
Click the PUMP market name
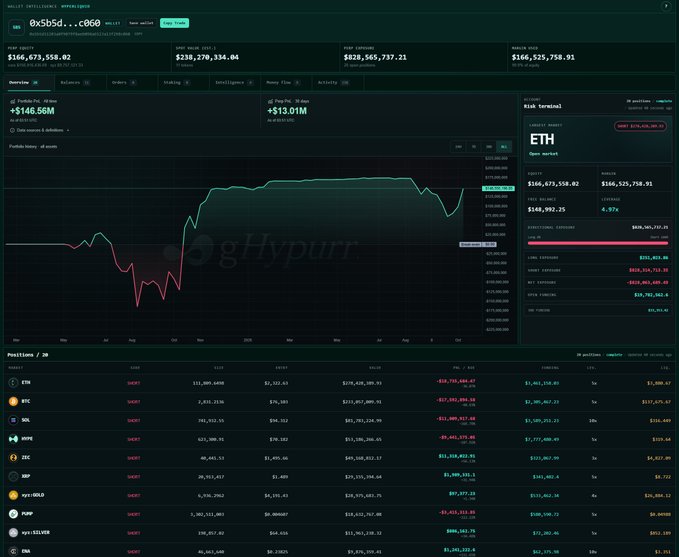[x=27, y=514]
